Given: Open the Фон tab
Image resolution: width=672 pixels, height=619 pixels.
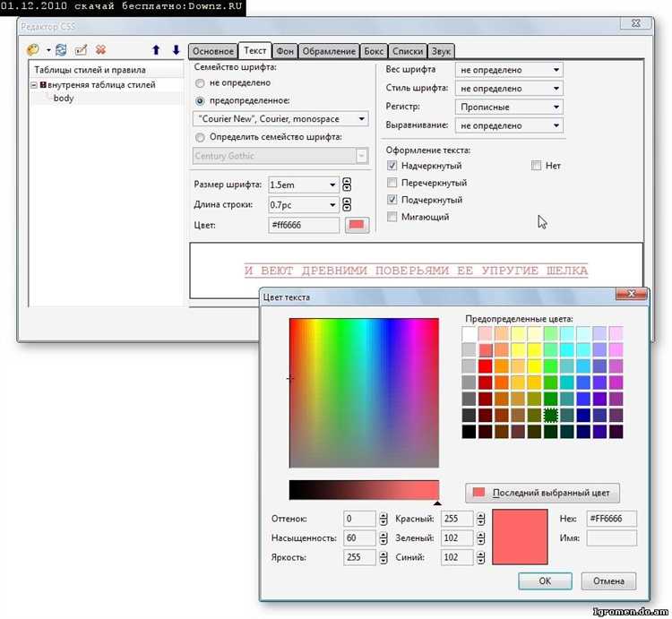Looking at the screenshot, I should coord(285,51).
